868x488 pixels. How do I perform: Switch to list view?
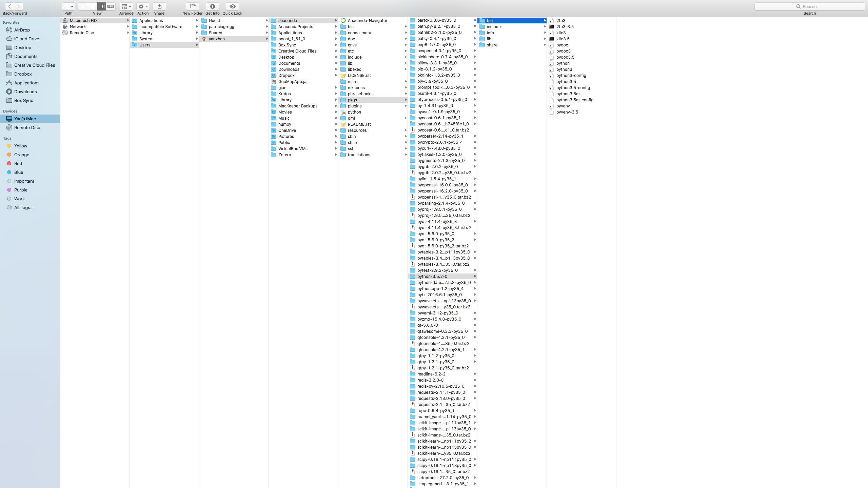[x=92, y=6]
